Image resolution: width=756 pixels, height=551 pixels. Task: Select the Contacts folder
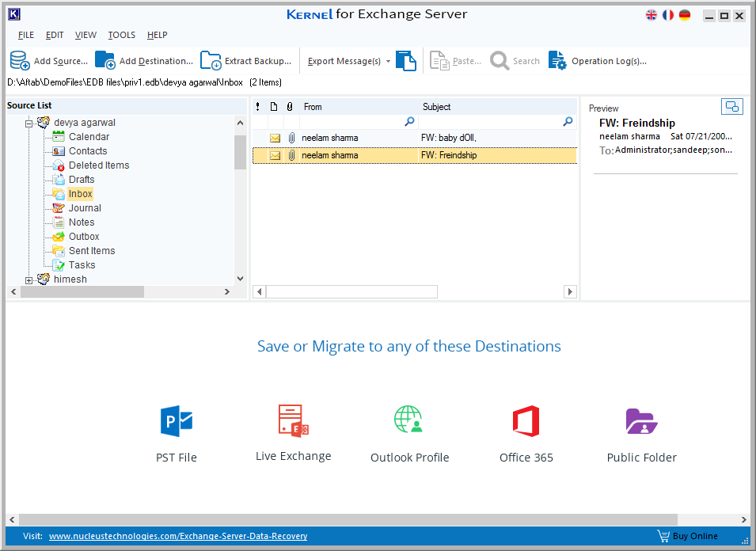(x=88, y=151)
